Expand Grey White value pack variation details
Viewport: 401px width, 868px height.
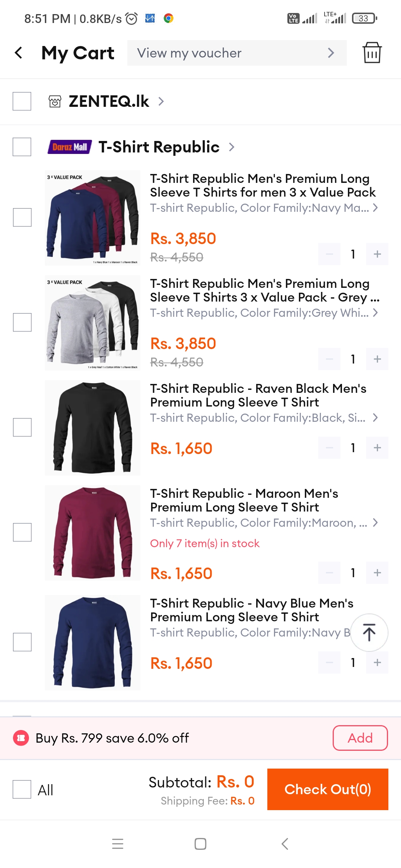pos(264,313)
